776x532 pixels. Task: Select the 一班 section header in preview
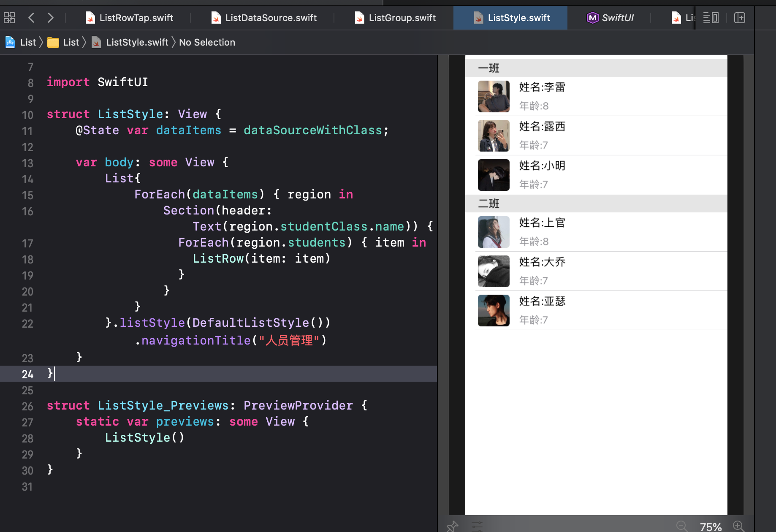[596, 68]
